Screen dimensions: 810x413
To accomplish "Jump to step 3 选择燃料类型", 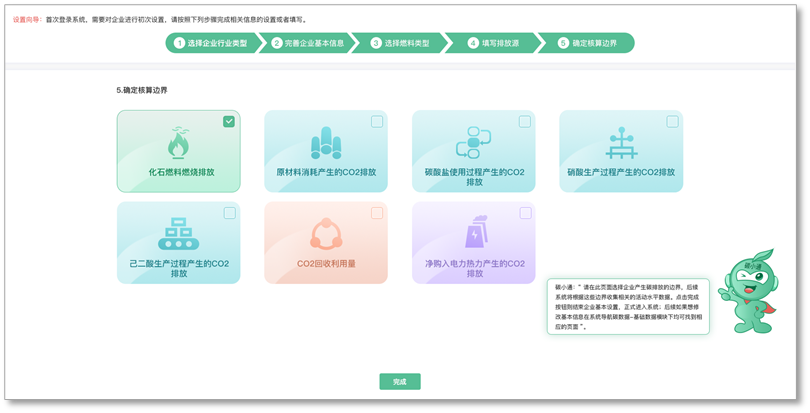I will pos(400,43).
